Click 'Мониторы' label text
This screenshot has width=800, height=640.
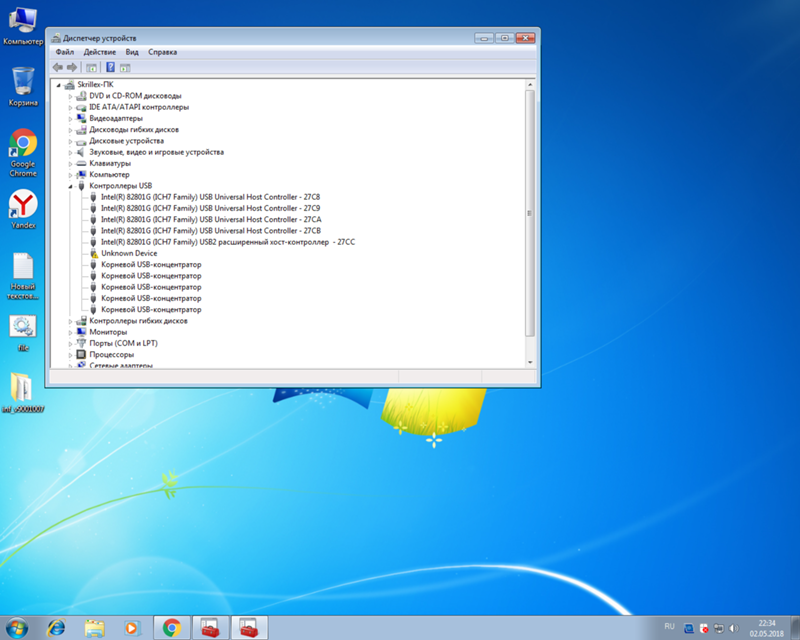[x=108, y=332]
